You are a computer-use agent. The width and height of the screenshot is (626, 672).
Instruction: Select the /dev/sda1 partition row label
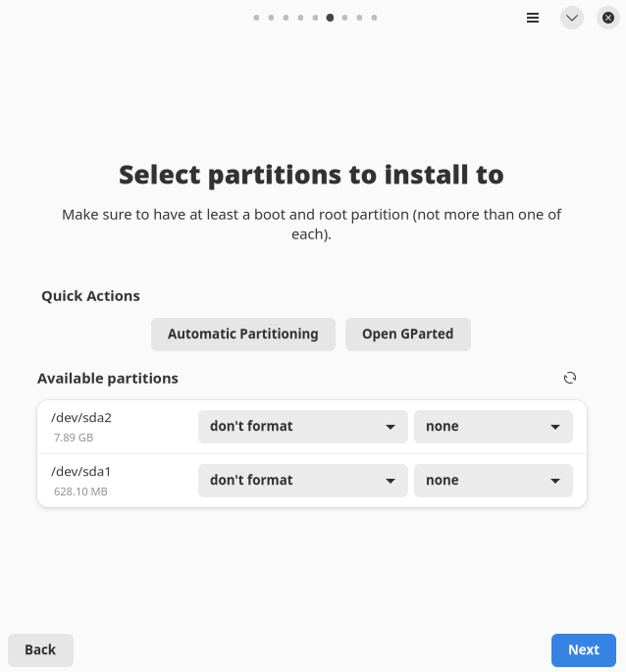click(x=81, y=472)
